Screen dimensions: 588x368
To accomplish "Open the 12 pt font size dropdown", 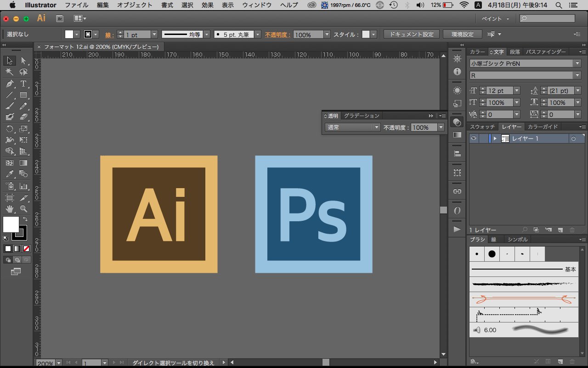I will 517,91.
